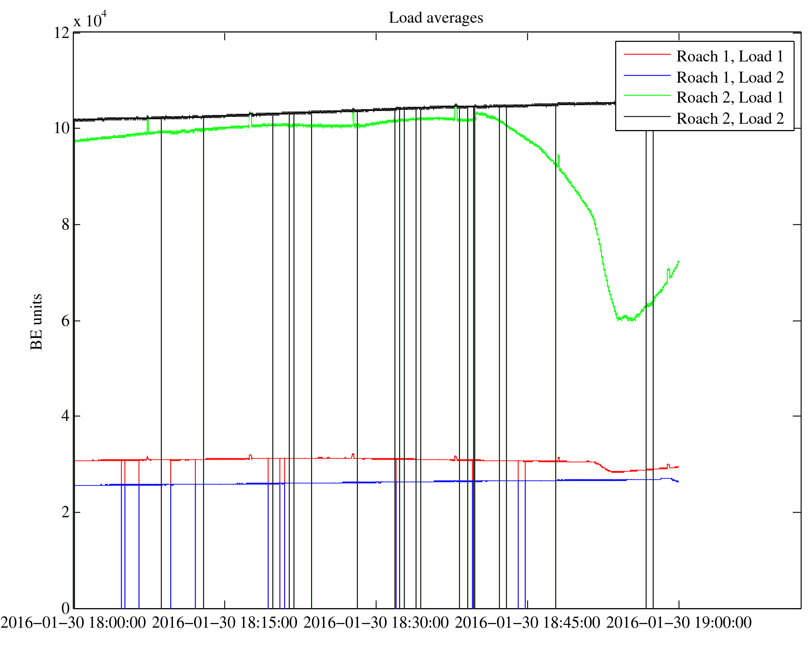Select 'Roach 2, Load 1' legend text
The height and width of the screenshot is (659, 812).
click(x=730, y=97)
